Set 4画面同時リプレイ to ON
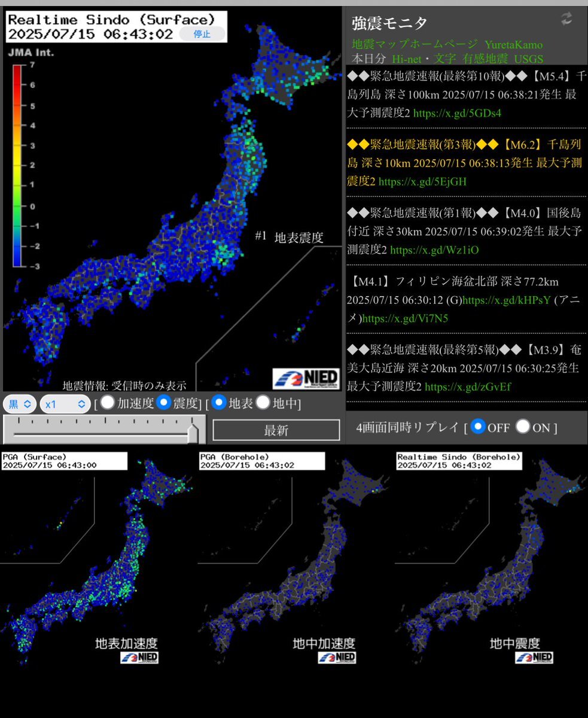588x718 pixels. (x=523, y=427)
